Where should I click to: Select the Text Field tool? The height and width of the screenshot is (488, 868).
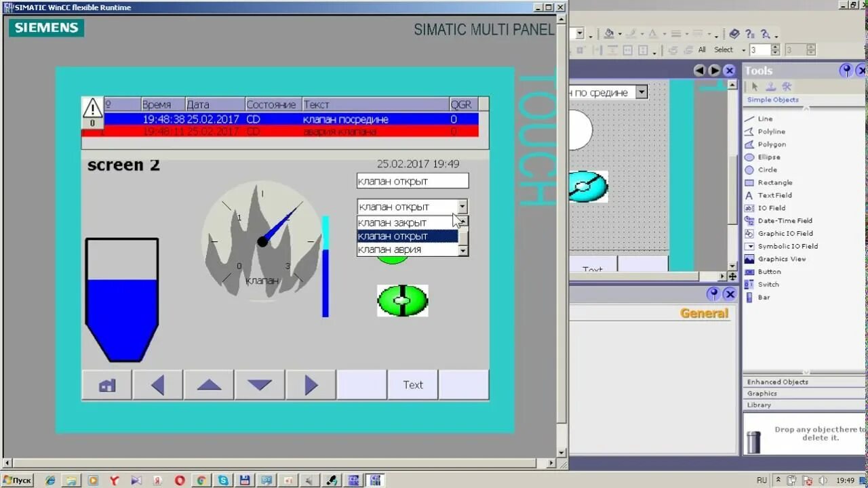coord(768,195)
